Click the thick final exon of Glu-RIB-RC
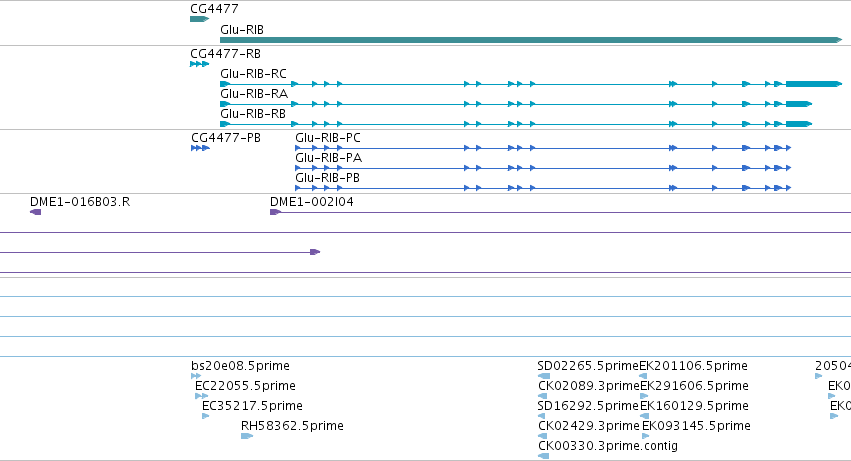Image resolution: width=851 pixels, height=461 pixels. [x=814, y=84]
